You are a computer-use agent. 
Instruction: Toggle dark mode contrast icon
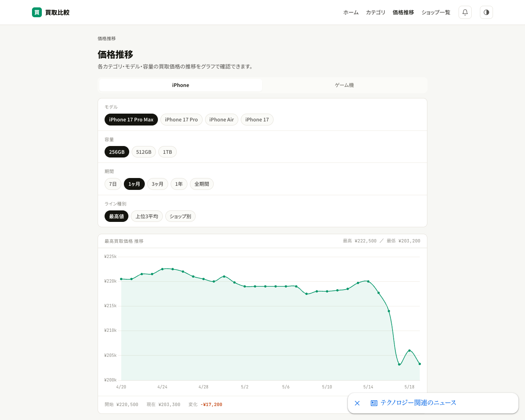pyautogui.click(x=486, y=12)
